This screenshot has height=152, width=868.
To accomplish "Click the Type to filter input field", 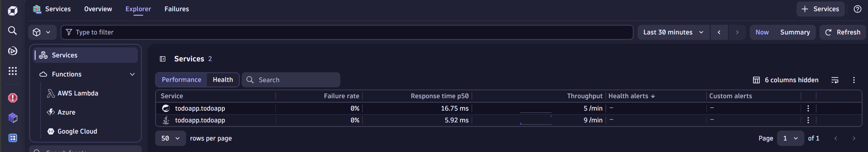I will point(347,32).
